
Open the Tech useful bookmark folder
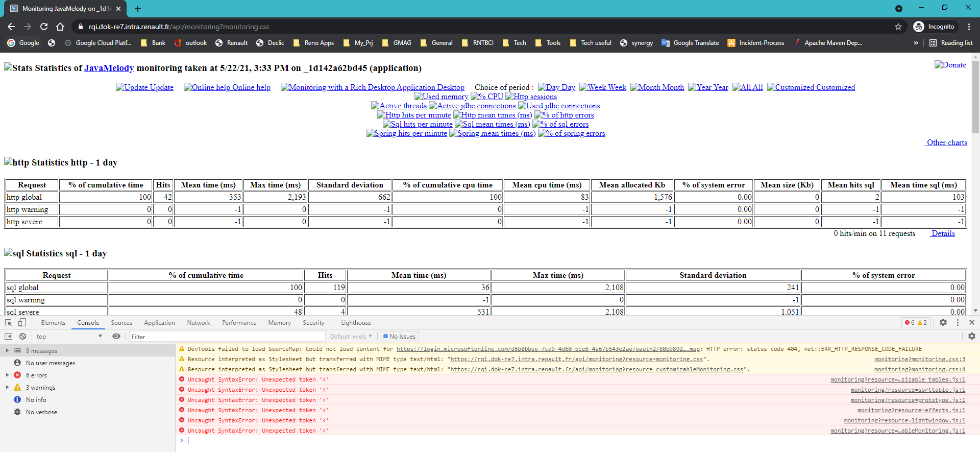[x=590, y=43]
